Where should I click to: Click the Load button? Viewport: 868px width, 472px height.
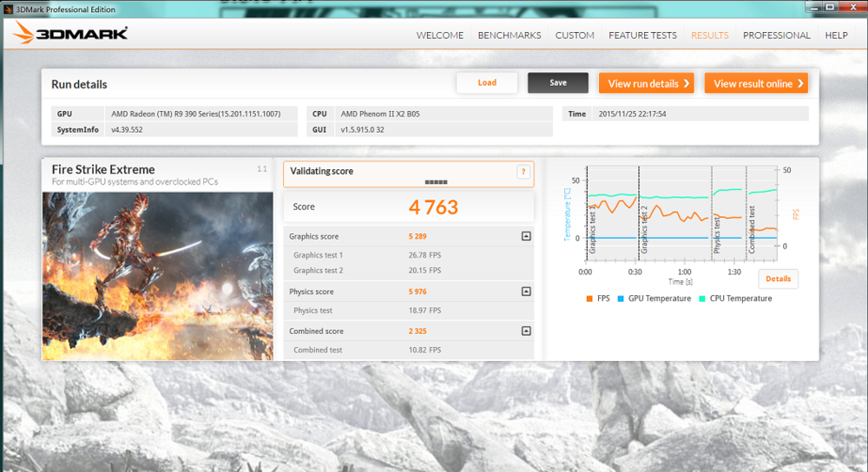[487, 83]
